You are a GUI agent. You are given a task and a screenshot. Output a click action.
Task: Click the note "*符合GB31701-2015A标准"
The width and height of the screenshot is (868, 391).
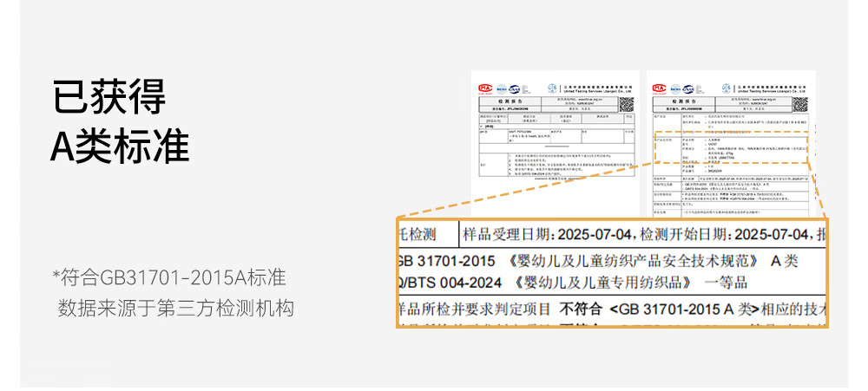169,277
